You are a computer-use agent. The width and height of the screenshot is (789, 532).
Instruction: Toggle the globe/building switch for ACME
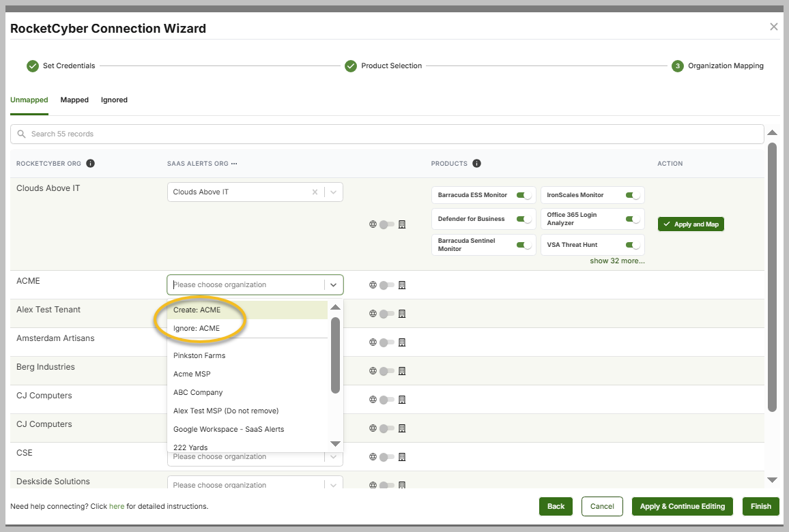pyautogui.click(x=387, y=285)
